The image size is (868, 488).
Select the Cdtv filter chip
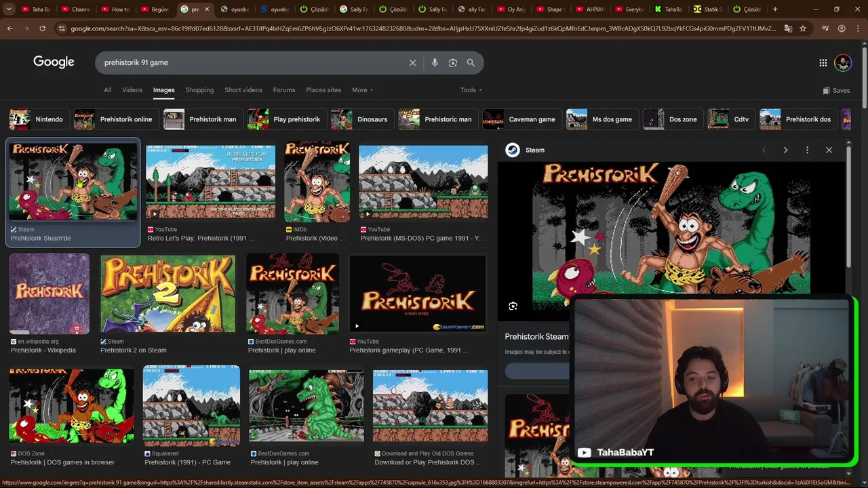[730, 119]
